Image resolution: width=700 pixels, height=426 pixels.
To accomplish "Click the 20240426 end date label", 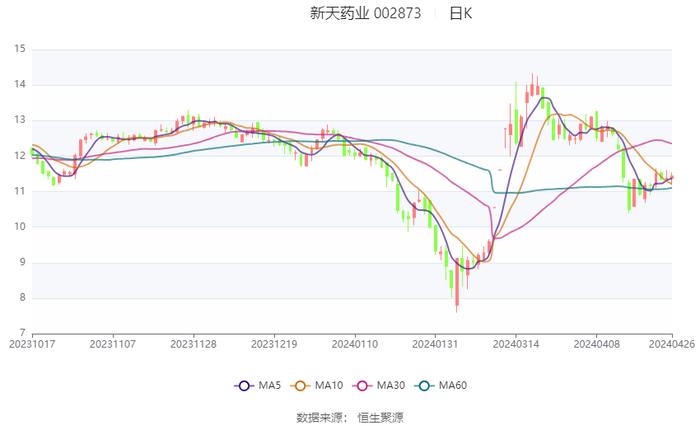I will [x=672, y=343].
